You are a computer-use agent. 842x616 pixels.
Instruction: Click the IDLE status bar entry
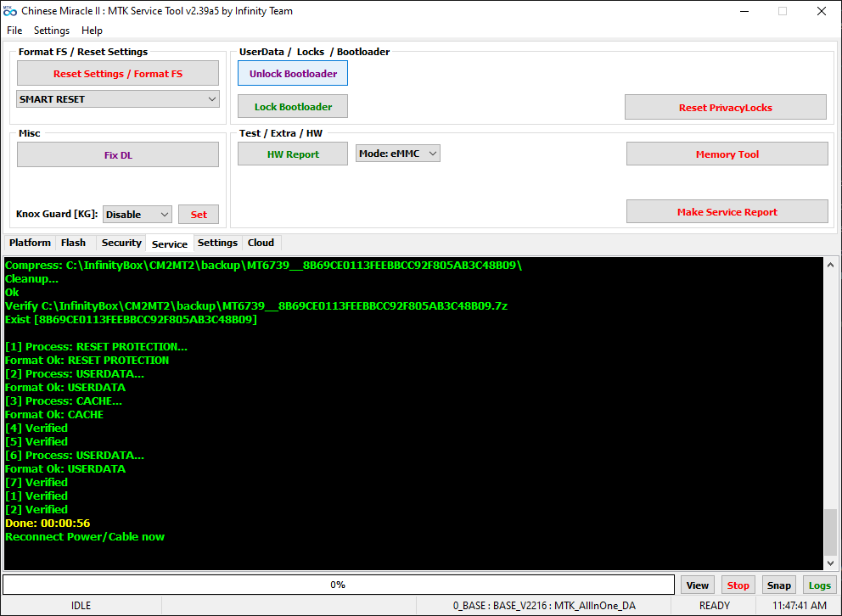point(81,606)
